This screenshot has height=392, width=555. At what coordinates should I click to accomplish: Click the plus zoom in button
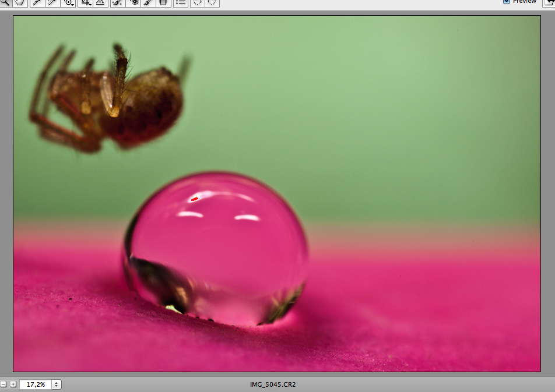click(x=13, y=384)
